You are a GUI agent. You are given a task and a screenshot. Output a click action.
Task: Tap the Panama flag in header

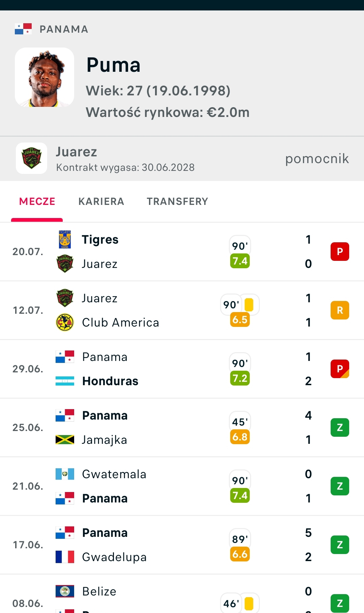(x=23, y=29)
